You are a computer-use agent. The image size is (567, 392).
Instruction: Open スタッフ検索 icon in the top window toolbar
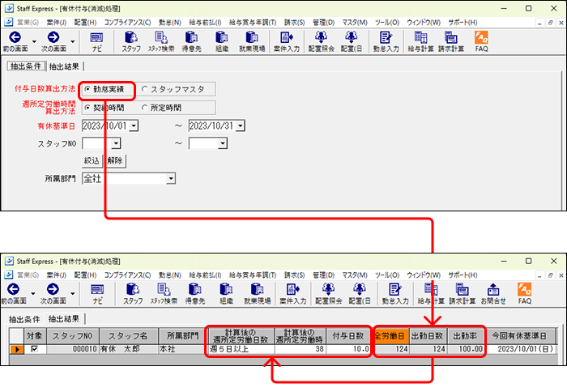161,41
